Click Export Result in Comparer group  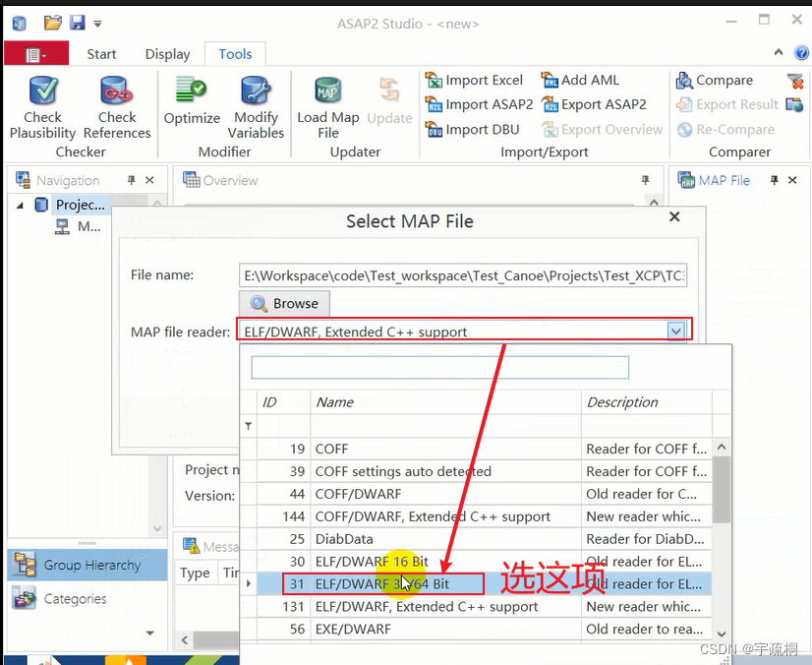(727, 104)
